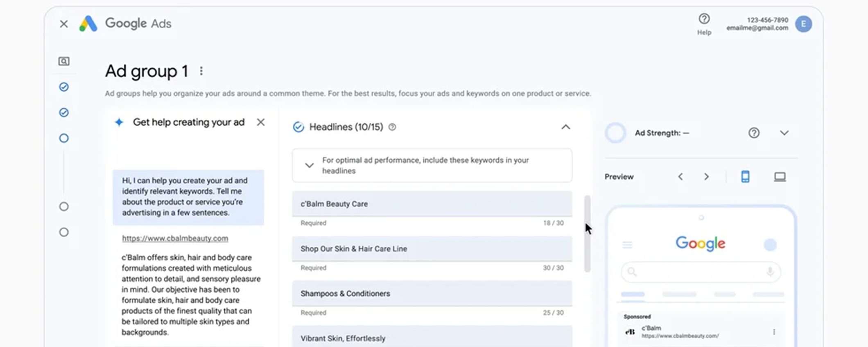Click the Shampoos & Conditioners headline field

(432, 293)
